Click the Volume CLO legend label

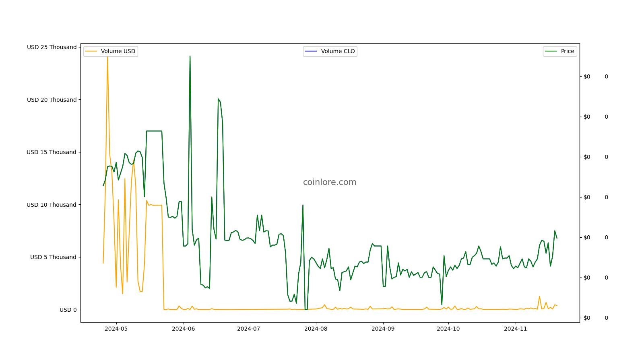point(338,51)
